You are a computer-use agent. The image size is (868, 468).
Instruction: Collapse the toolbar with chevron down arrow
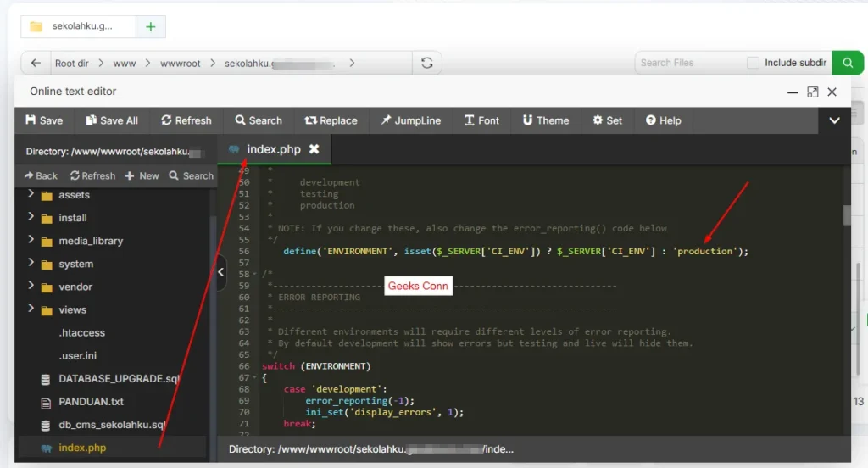(x=834, y=120)
